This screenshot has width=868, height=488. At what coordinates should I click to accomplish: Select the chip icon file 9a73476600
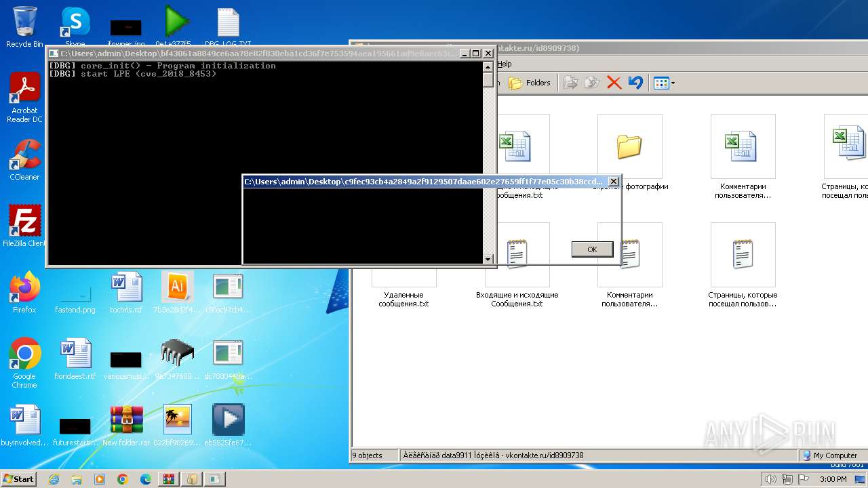pos(177,359)
